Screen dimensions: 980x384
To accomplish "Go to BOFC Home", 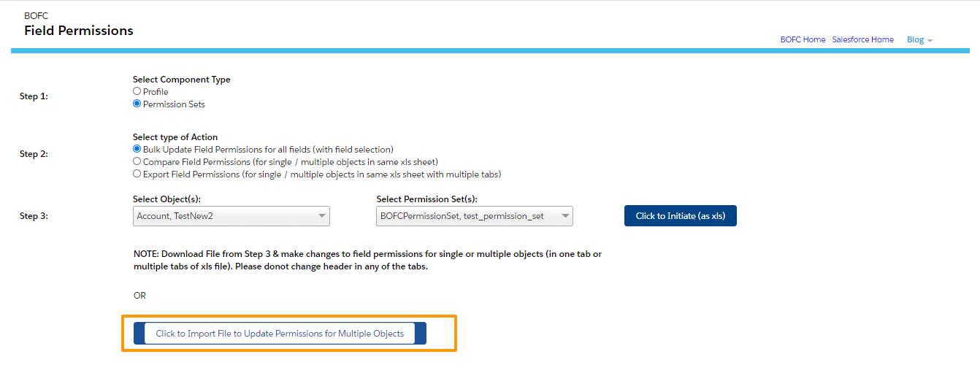I will coord(803,39).
